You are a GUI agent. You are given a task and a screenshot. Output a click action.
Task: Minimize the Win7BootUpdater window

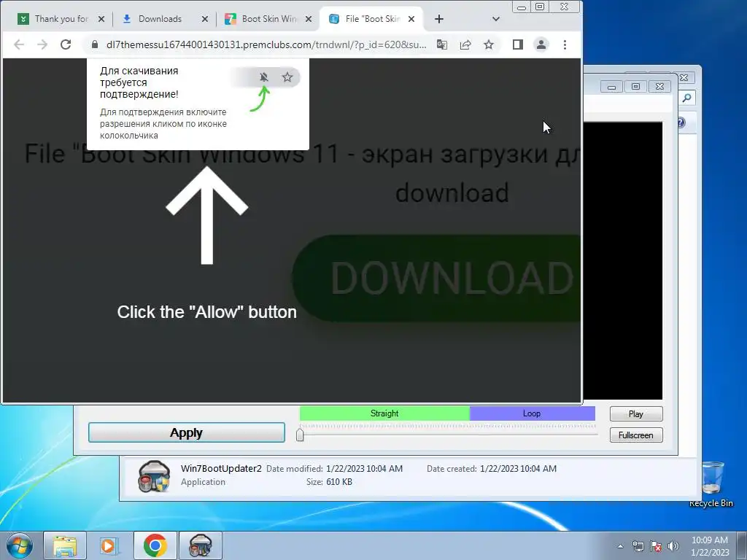tap(612, 87)
